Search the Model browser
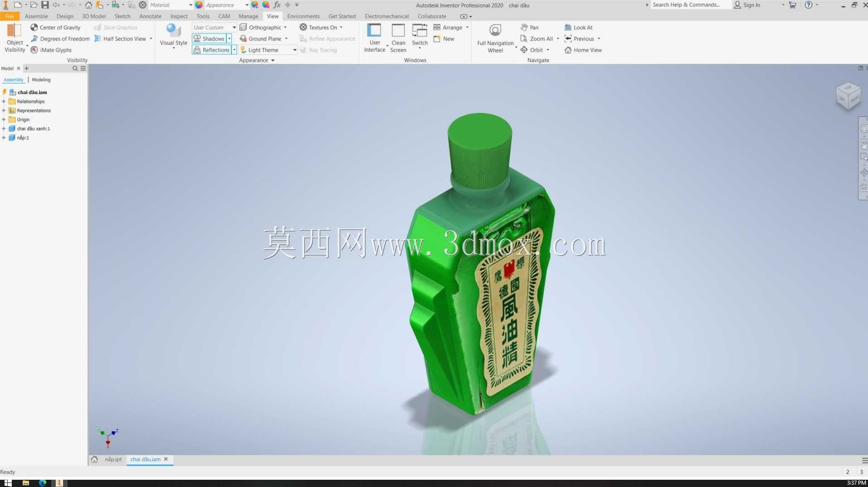Screen dimensions: 868x487 click(75, 68)
